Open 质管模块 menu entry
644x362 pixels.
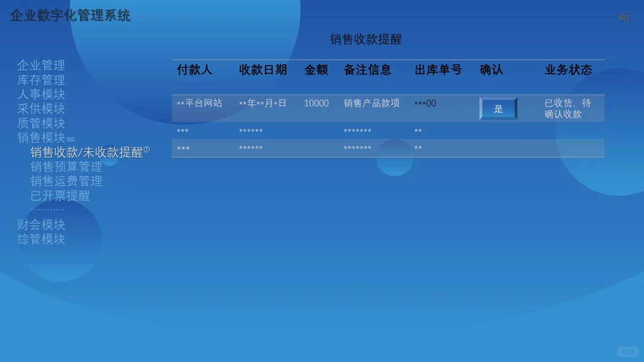pyautogui.click(x=41, y=123)
